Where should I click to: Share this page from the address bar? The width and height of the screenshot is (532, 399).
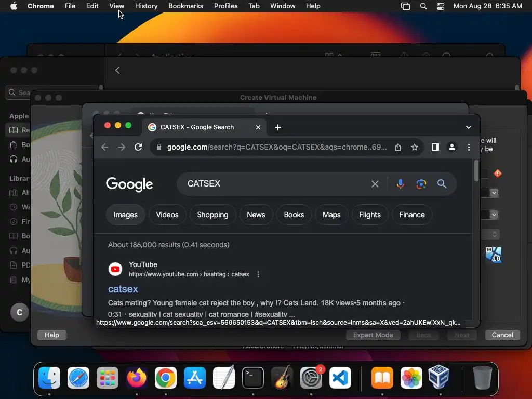click(x=398, y=147)
